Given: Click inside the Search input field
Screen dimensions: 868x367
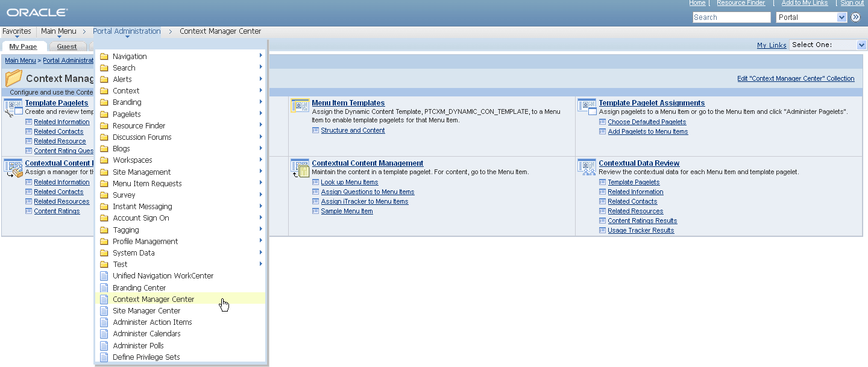Looking at the screenshot, I should click(731, 17).
